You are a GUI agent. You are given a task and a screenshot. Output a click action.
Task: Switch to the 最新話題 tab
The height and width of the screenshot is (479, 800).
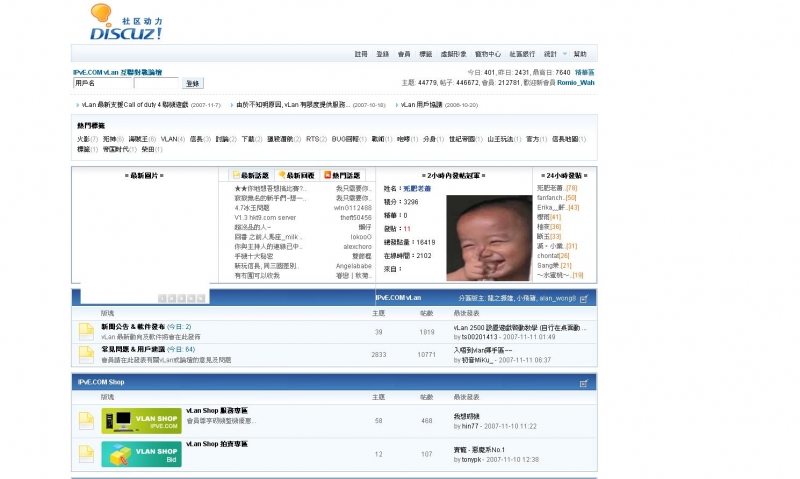[x=252, y=175]
